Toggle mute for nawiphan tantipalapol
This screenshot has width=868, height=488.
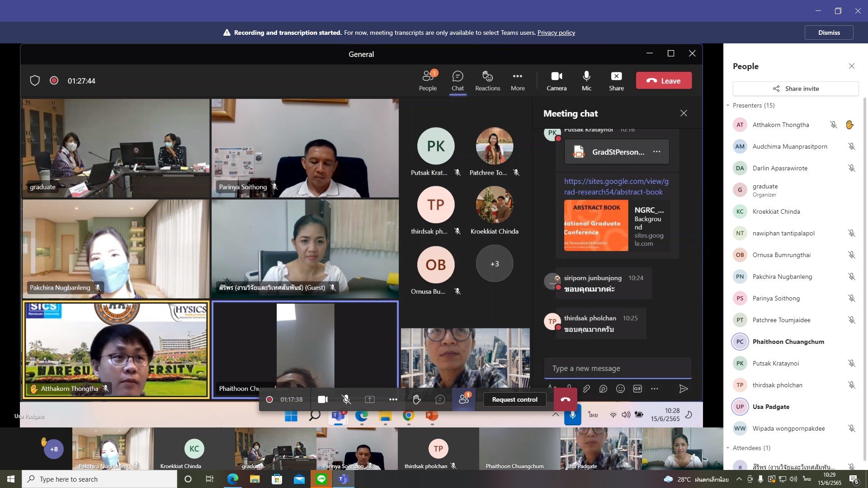[851, 233]
